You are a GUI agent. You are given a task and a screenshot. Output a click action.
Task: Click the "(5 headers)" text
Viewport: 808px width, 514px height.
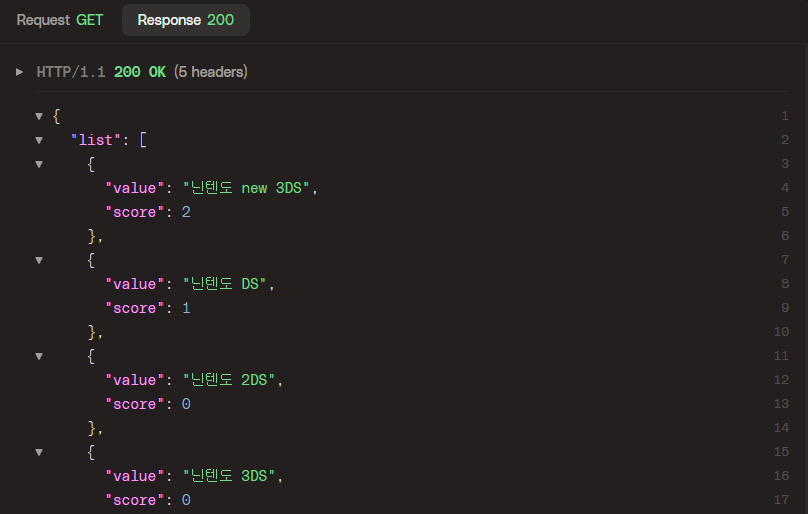[x=211, y=72]
